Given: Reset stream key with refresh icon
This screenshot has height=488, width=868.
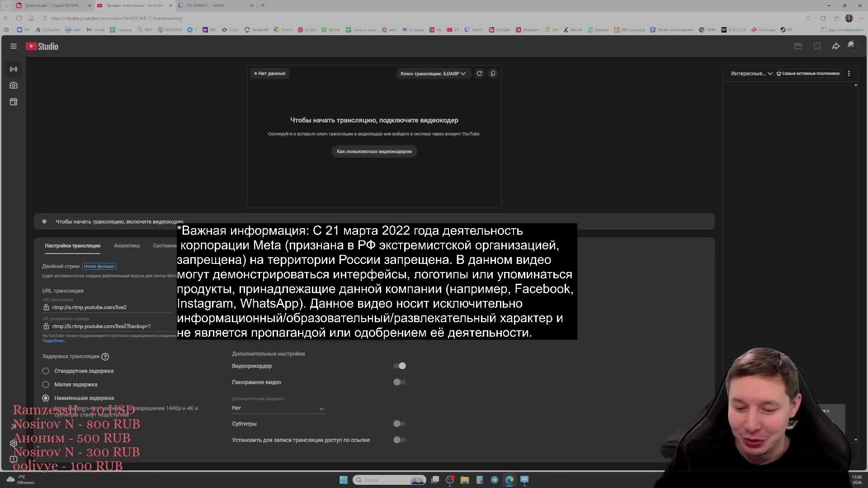Looking at the screenshot, I should [x=479, y=73].
